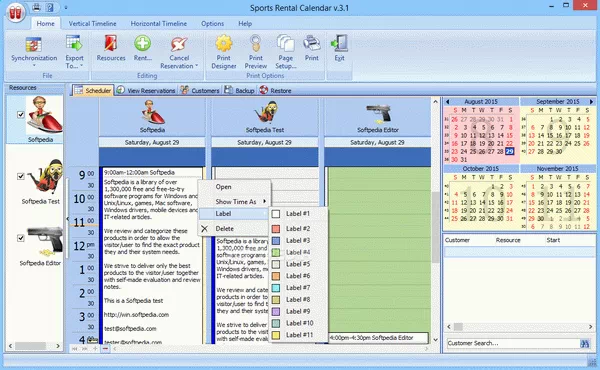Switch to the Home ribbon tab
This screenshot has height=370, width=600.
(x=46, y=23)
